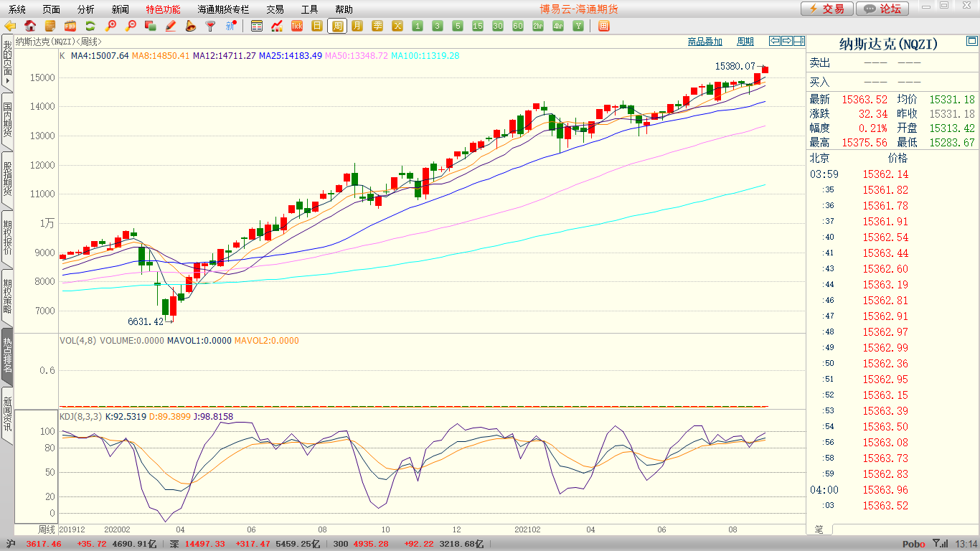Select 4-hour chart period
The height and width of the screenshot is (551, 980).
click(558, 26)
